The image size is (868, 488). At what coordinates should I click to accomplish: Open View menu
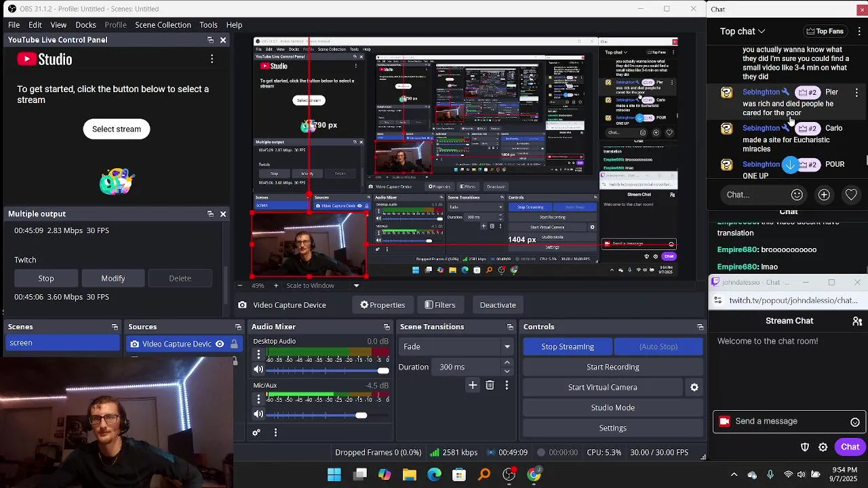tap(58, 25)
